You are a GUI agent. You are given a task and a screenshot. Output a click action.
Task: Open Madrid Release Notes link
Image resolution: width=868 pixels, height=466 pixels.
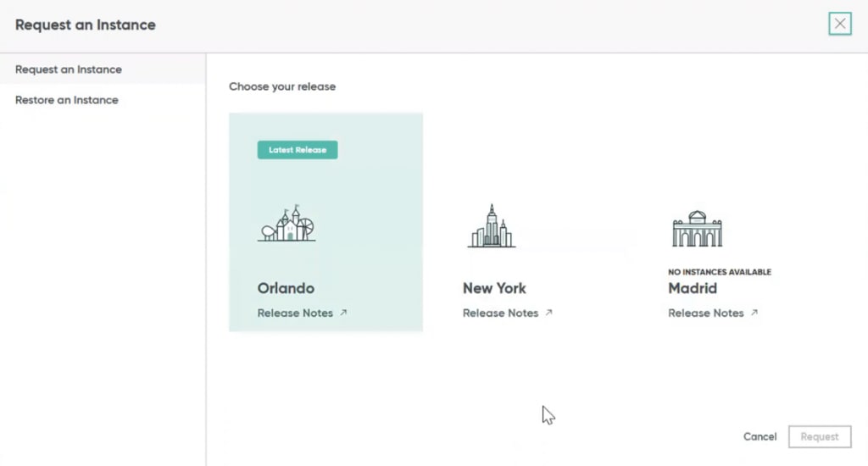[713, 313]
